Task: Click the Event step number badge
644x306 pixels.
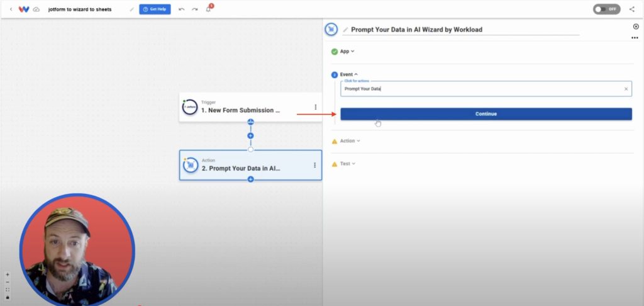Action: 335,75
